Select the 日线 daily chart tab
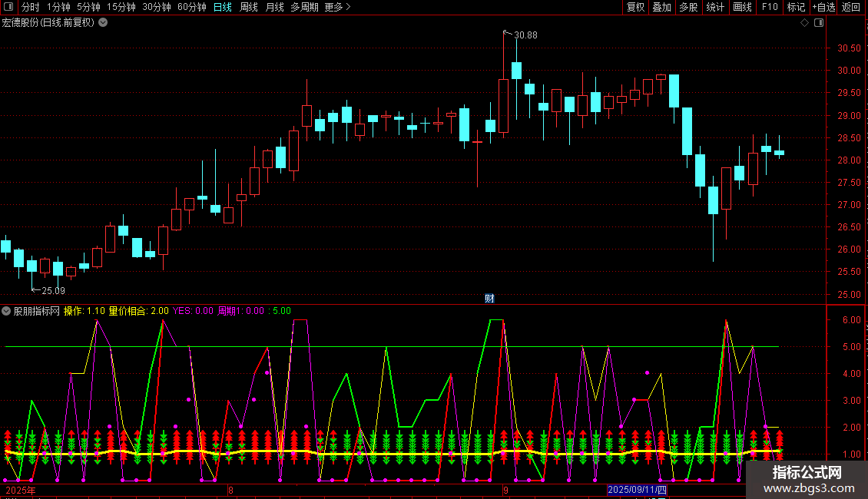 point(223,7)
